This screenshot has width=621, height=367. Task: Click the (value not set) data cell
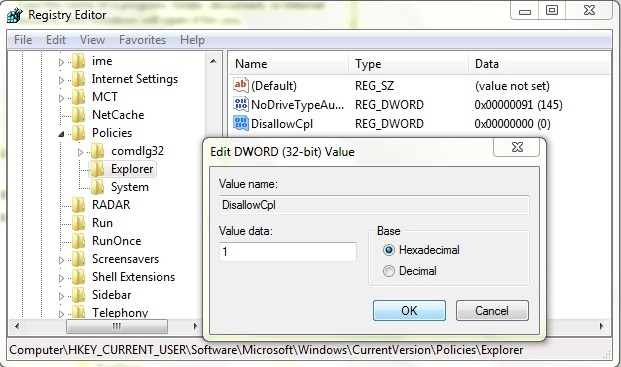click(x=512, y=86)
